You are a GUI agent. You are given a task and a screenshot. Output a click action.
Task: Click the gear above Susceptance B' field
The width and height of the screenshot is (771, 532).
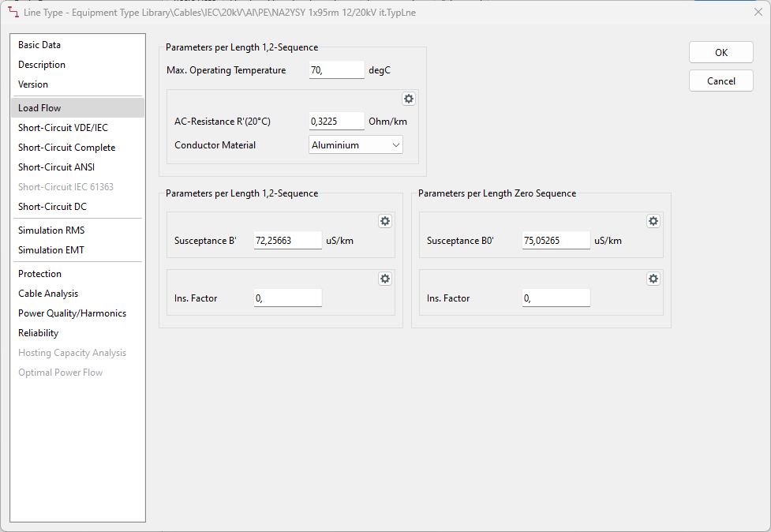tap(385, 221)
